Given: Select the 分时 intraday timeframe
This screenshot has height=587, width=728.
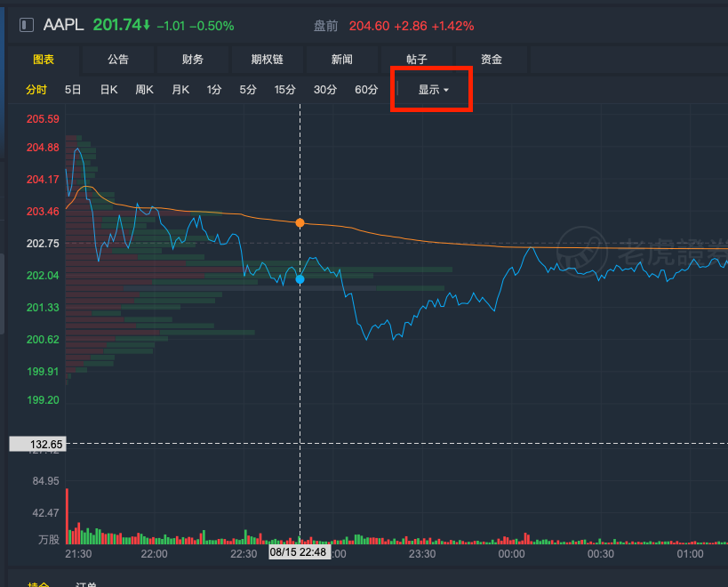Looking at the screenshot, I should point(36,90).
